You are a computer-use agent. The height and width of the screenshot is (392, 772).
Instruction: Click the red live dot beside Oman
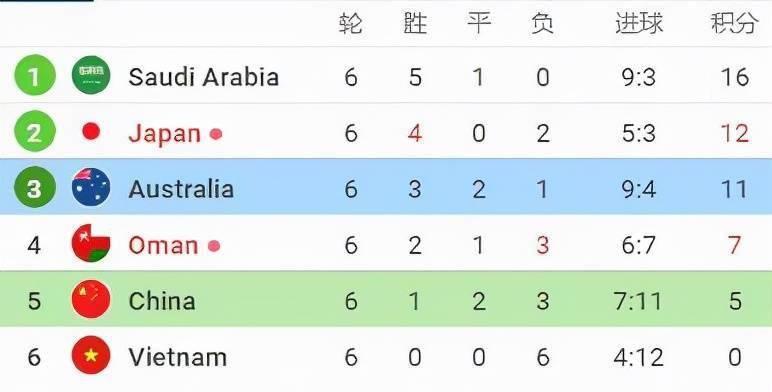coord(214,245)
